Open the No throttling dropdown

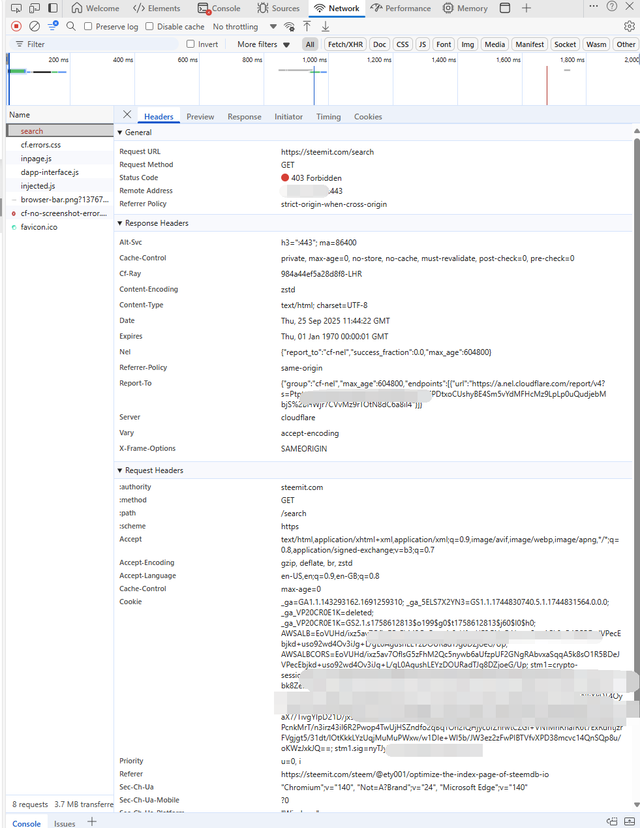point(244,26)
